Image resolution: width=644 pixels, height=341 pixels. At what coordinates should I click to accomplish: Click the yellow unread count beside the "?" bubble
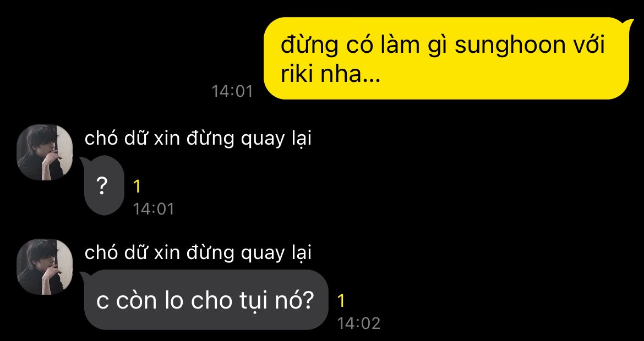coord(137,187)
